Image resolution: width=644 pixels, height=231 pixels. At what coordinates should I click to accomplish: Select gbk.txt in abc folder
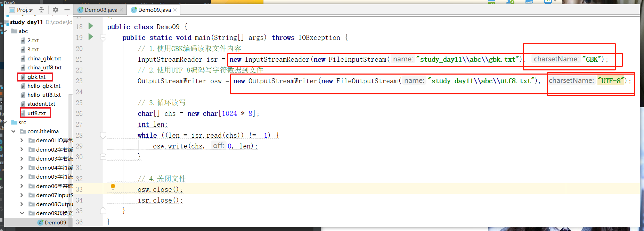point(36,77)
